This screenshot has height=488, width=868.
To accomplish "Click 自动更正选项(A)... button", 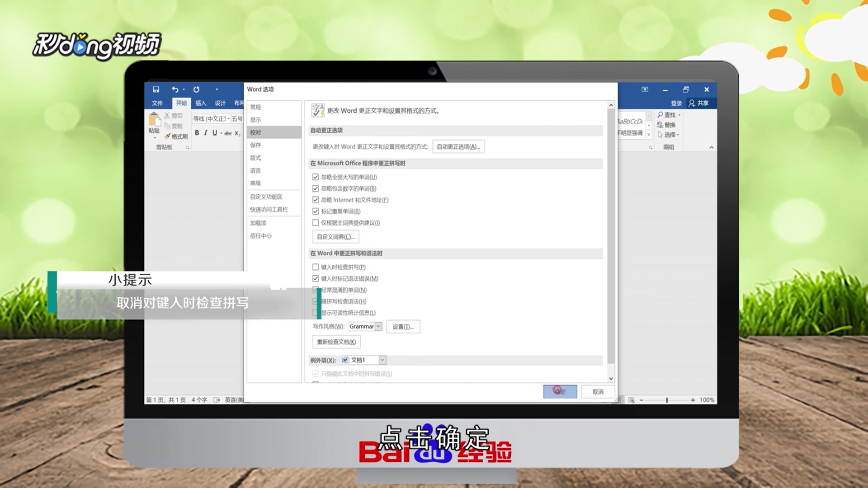I will (458, 146).
